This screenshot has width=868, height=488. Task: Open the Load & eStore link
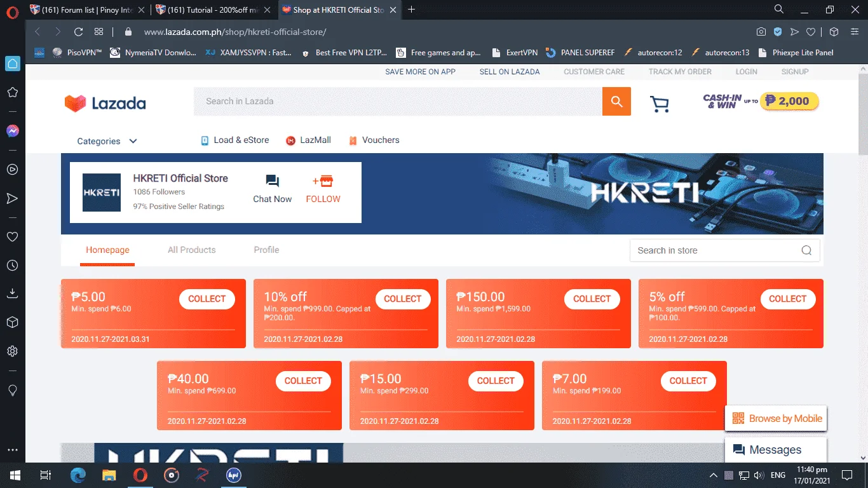tap(234, 140)
